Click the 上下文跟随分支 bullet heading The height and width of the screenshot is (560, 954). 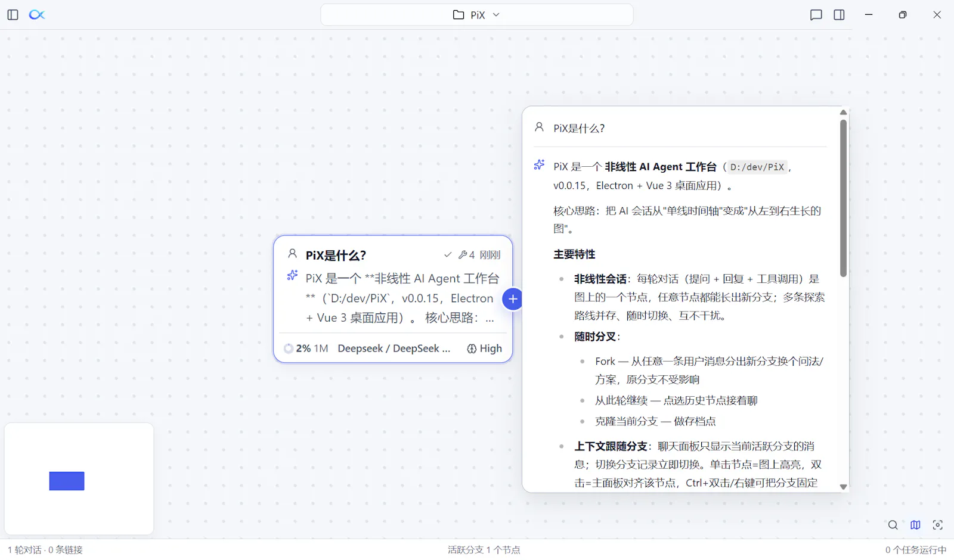pos(611,446)
